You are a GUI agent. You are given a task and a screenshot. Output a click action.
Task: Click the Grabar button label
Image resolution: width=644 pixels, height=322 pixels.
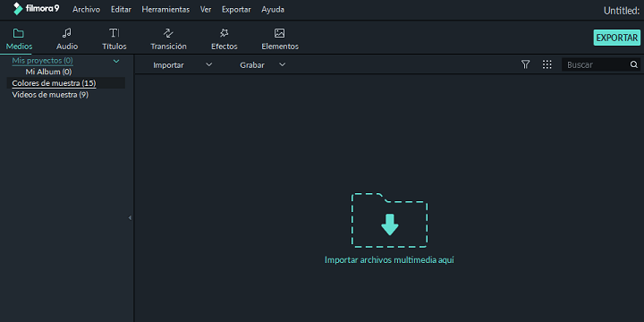click(x=252, y=65)
